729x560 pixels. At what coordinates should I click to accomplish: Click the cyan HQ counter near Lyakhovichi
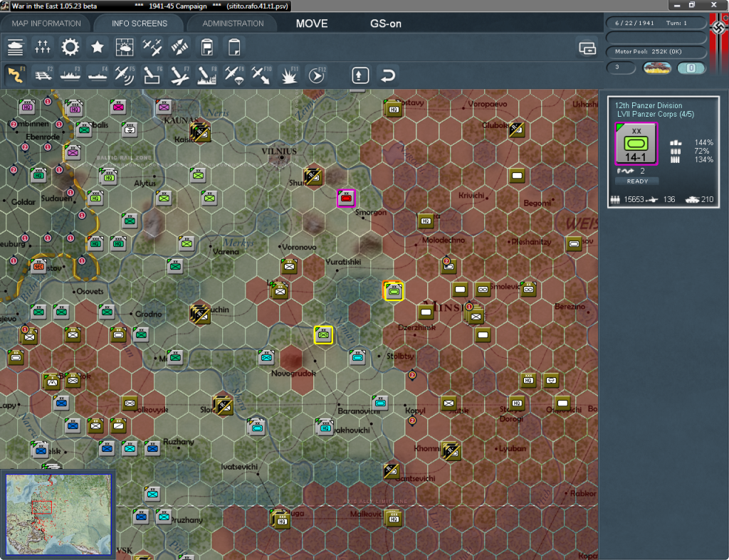click(325, 427)
